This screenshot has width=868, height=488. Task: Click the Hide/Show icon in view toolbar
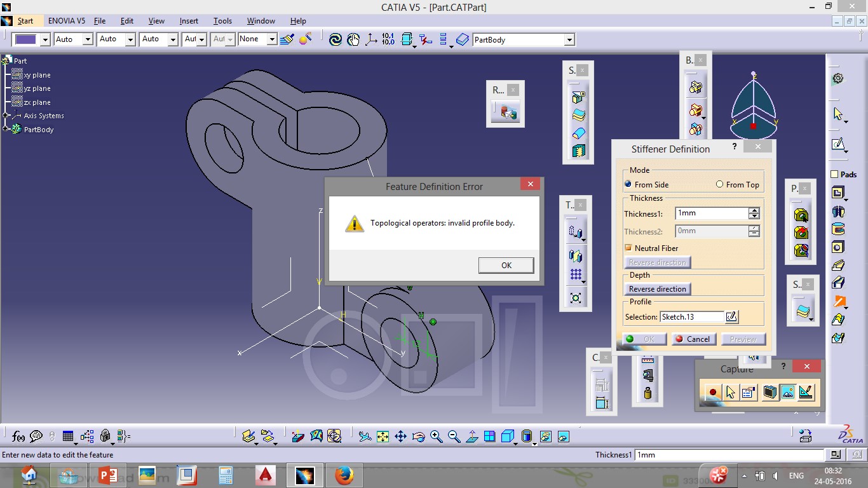[x=545, y=436]
